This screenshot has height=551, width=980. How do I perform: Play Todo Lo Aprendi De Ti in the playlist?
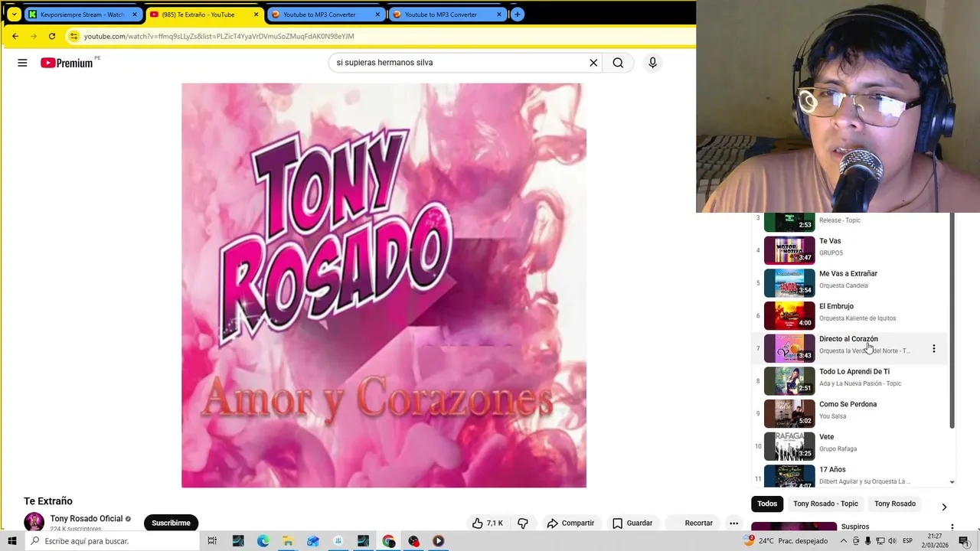coord(850,381)
